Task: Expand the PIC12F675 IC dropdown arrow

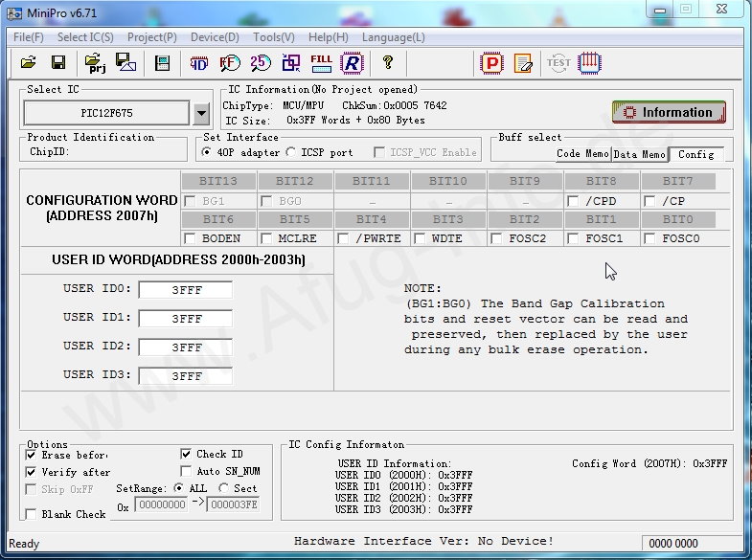Action: (x=201, y=114)
